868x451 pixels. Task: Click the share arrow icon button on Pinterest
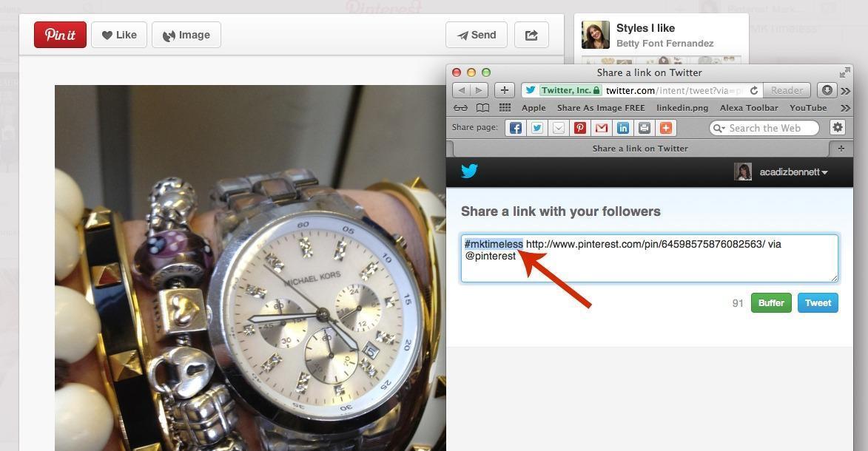click(x=531, y=35)
